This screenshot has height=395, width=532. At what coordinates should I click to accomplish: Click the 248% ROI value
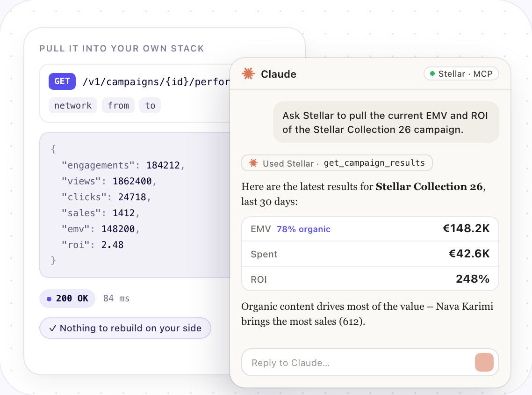[473, 279]
